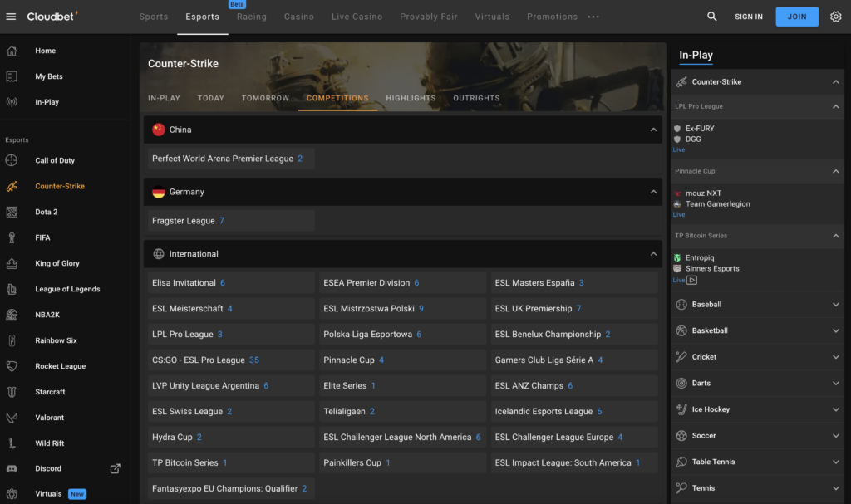The height and width of the screenshot is (504, 851).
Task: Click the My Bets icon
Action: click(x=12, y=76)
